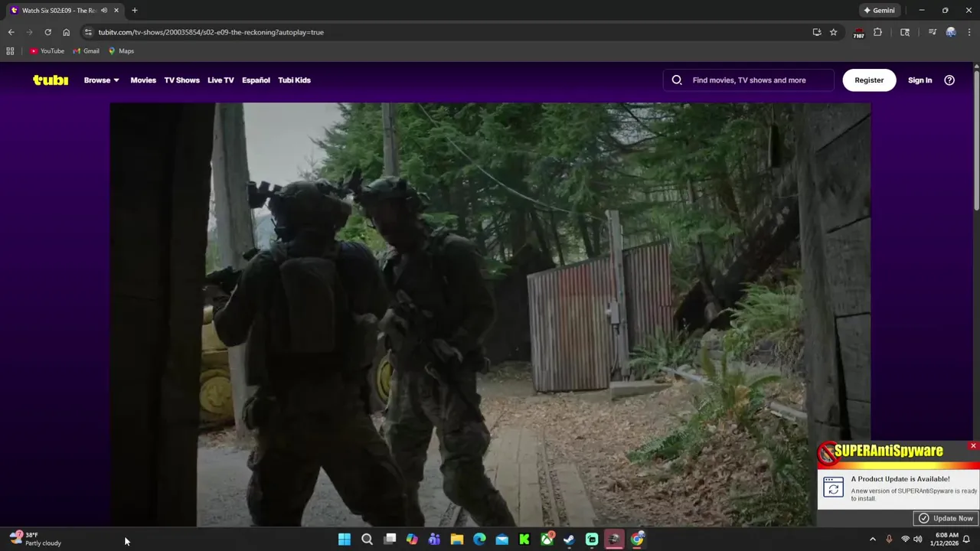Open Task View in taskbar
This screenshot has width=980, height=551.
tap(390, 540)
